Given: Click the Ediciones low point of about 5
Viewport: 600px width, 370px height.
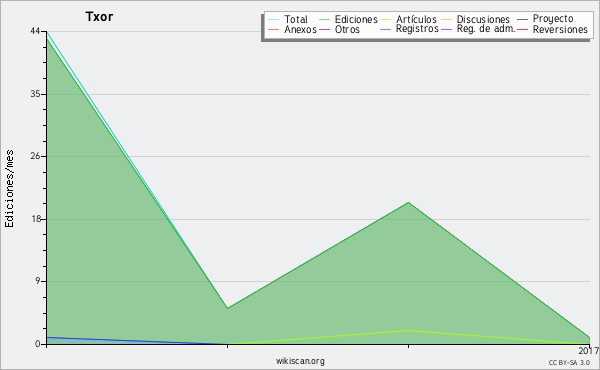Looking at the screenshot, I should coord(228,308).
